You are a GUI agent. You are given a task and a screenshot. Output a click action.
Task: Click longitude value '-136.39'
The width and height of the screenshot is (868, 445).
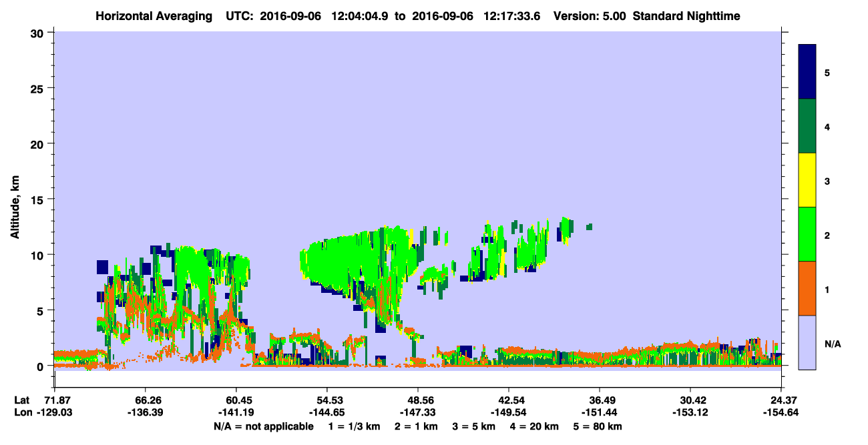pyautogui.click(x=145, y=412)
